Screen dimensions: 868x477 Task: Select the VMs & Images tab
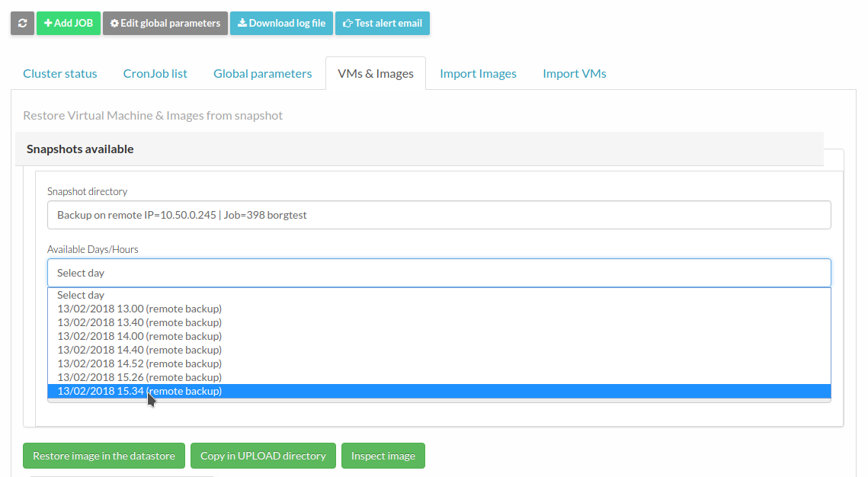pos(376,74)
